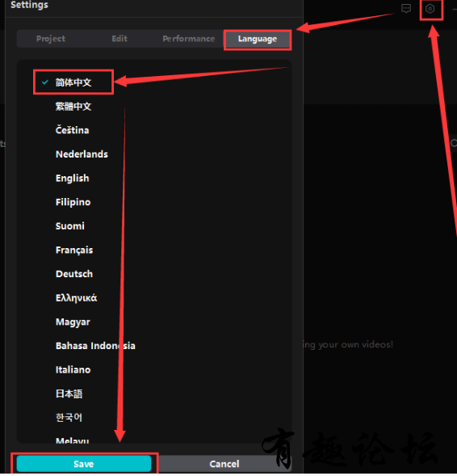Image resolution: width=457 pixels, height=476 pixels.
Task: Open settings via the hexagon gear icon
Action: click(x=430, y=9)
